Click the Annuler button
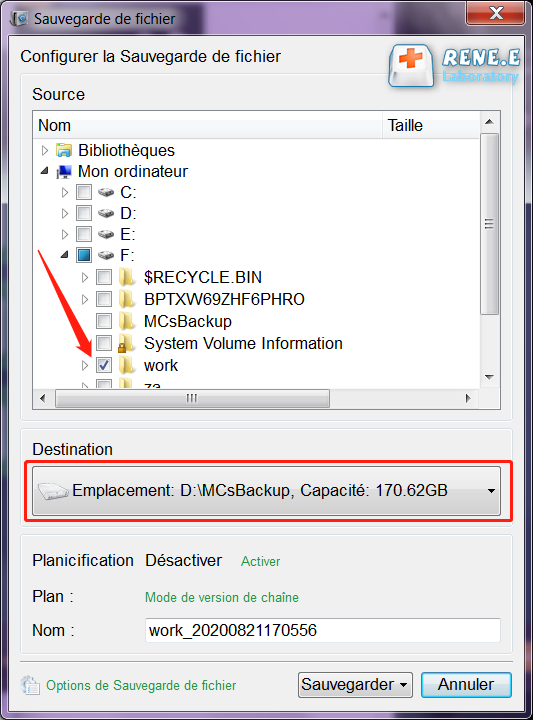This screenshot has height=720, width=533. (x=466, y=685)
